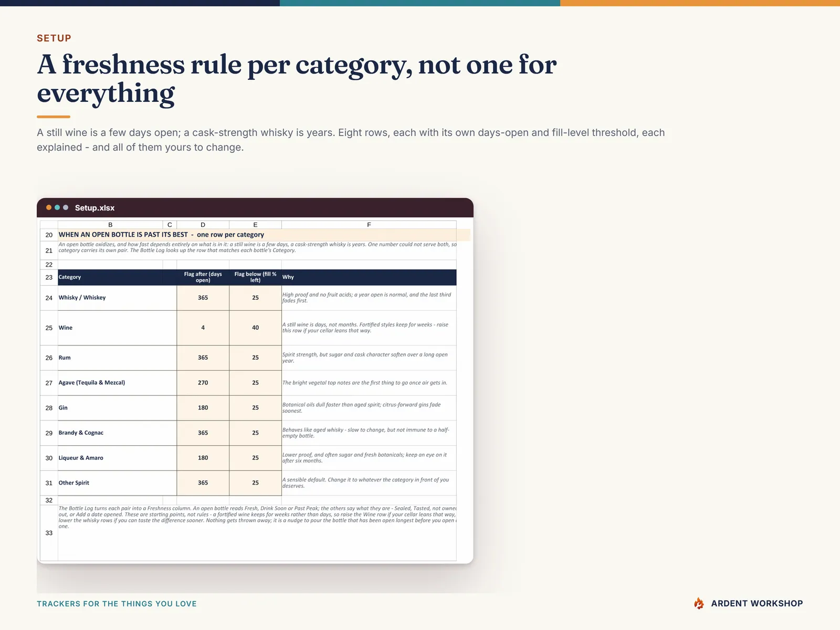Click the Liqueur & Amaro days-open value 180
840x630 pixels.
pos(203,458)
